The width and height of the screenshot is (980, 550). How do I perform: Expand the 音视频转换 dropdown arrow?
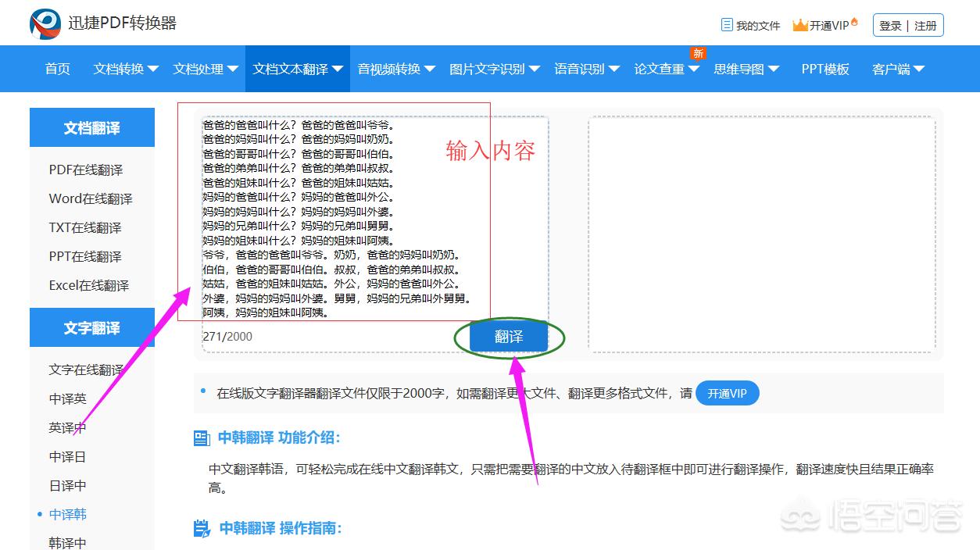430,69
